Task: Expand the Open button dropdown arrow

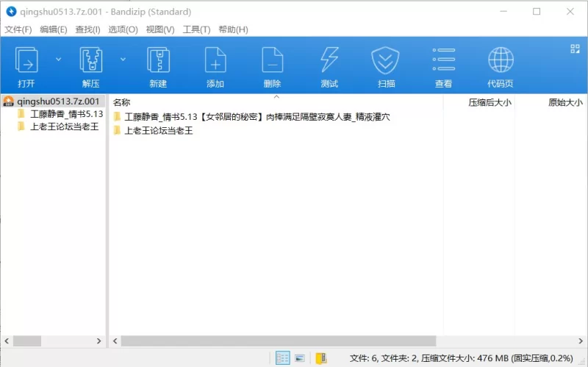Action: (x=59, y=60)
